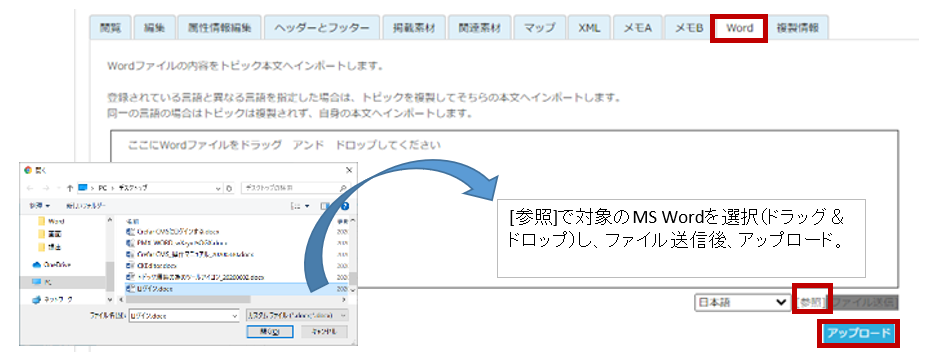Click the blue アップロード button
932x360 pixels.
(859, 333)
